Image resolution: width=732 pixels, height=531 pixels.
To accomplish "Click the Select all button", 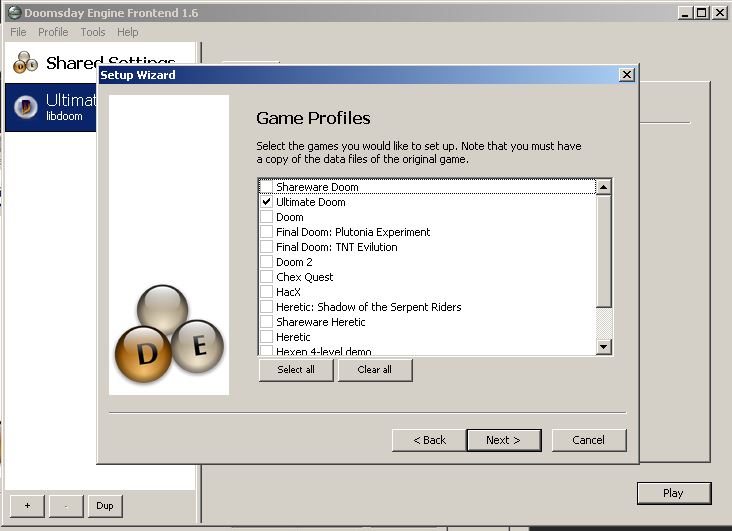I will [x=296, y=369].
